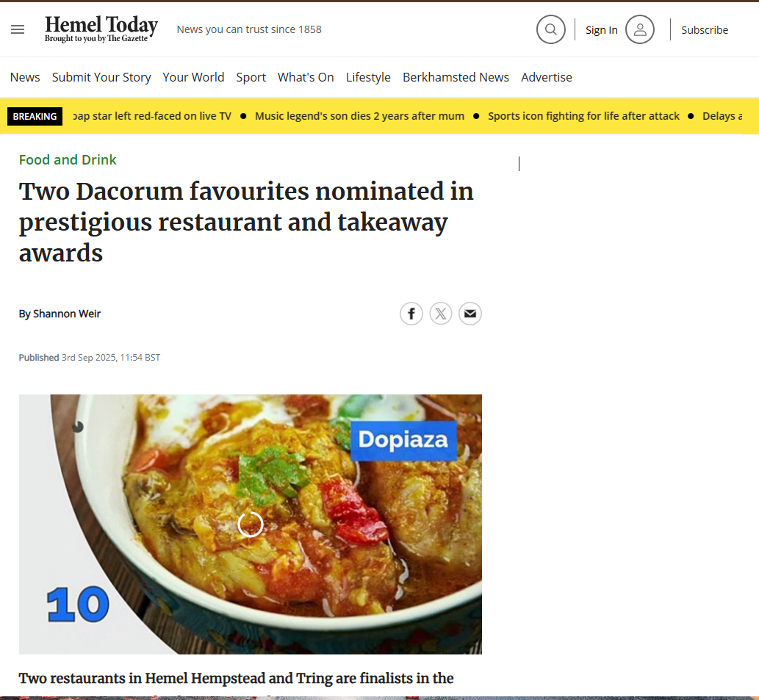759x700 pixels.
Task: Share article via email icon
Action: coord(470,314)
